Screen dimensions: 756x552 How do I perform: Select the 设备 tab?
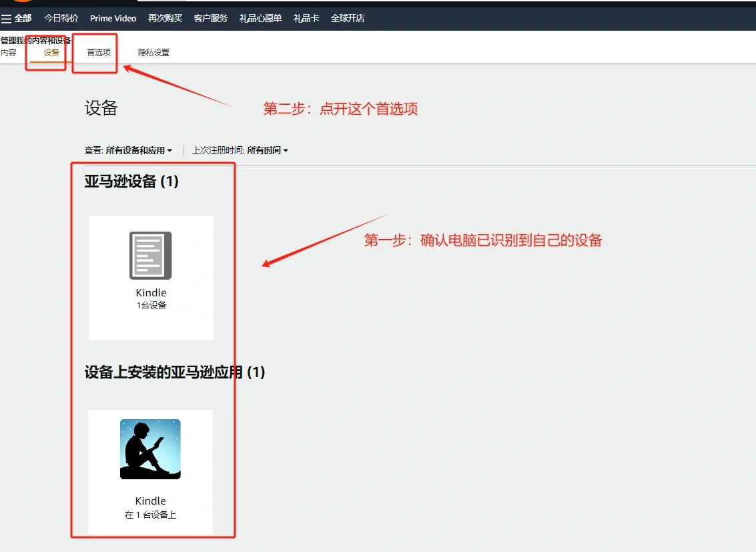coord(51,53)
